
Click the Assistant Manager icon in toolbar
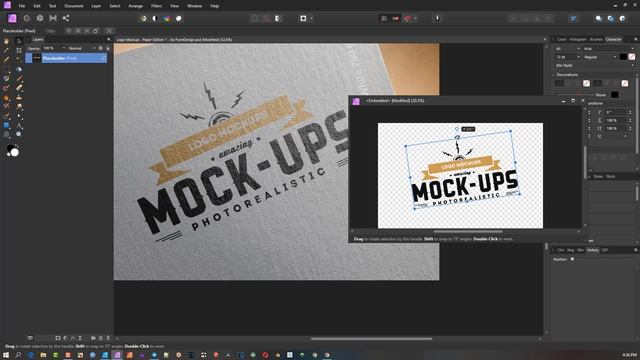tap(437, 18)
